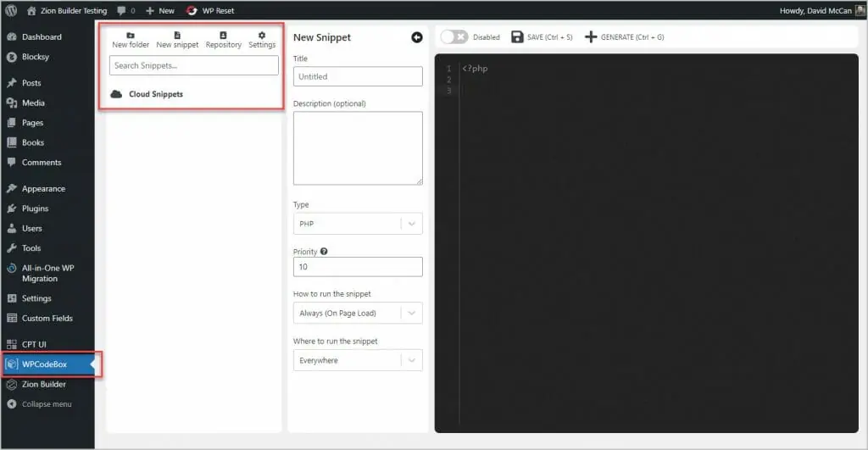Click the Search Snippets field
This screenshot has width=868, height=450.
pos(194,65)
